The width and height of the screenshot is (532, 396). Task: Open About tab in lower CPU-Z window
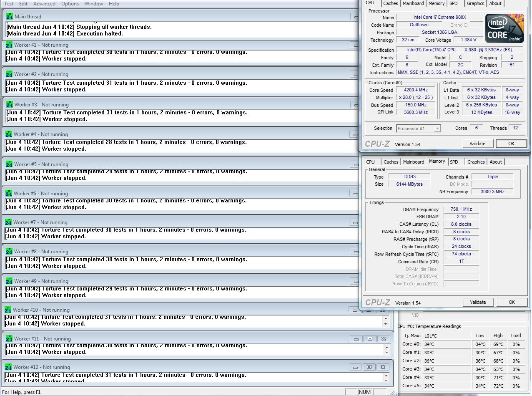click(x=496, y=162)
